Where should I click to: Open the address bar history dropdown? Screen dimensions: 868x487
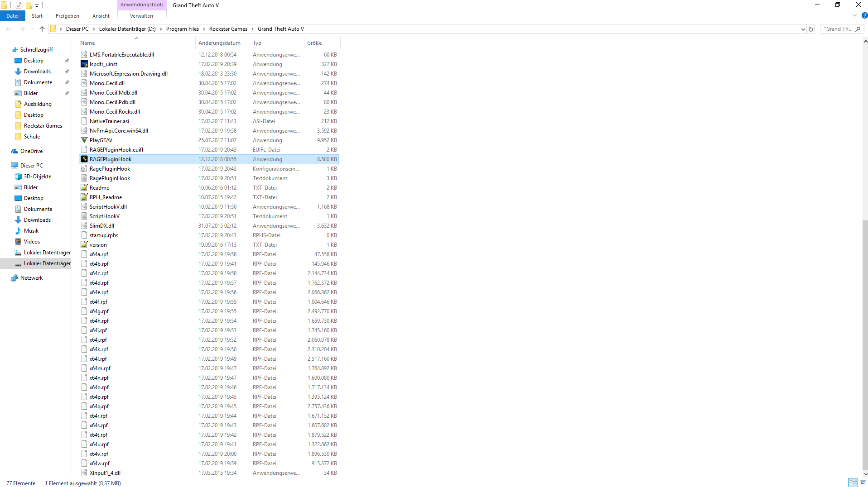803,29
